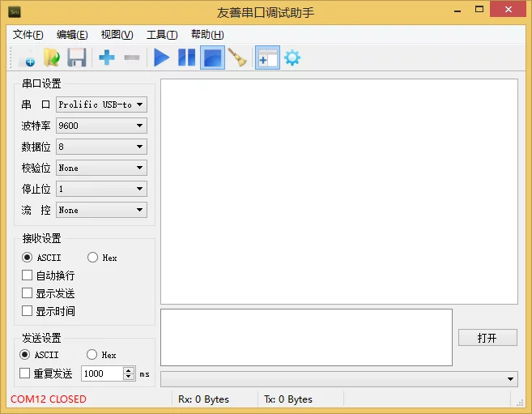Close the serial assistant window
The width and height of the screenshot is (532, 414).
point(508,10)
